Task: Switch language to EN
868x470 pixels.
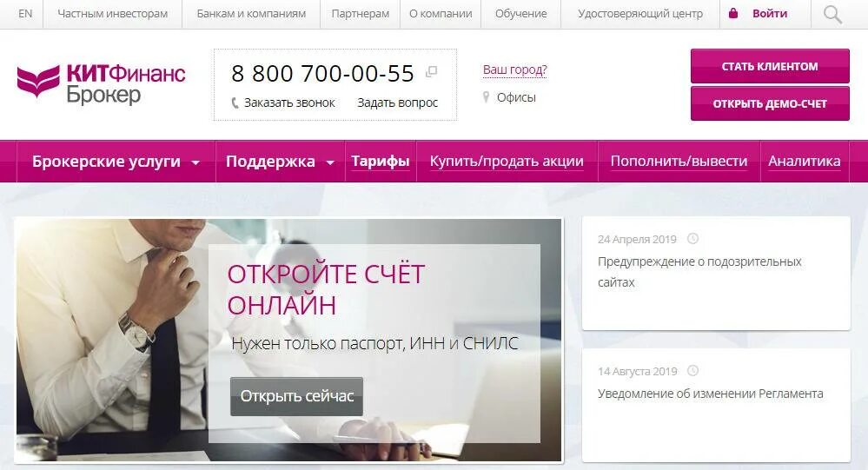Action: [x=25, y=14]
